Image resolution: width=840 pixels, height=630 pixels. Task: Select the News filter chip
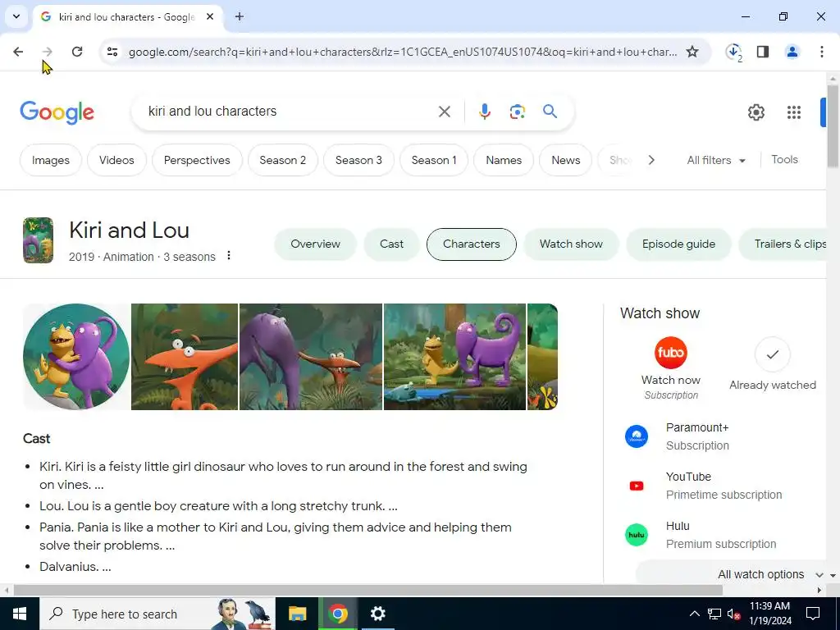click(x=566, y=160)
